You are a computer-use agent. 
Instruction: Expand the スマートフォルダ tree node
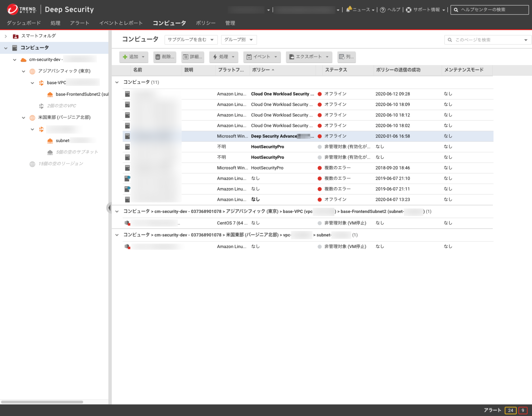pos(6,36)
